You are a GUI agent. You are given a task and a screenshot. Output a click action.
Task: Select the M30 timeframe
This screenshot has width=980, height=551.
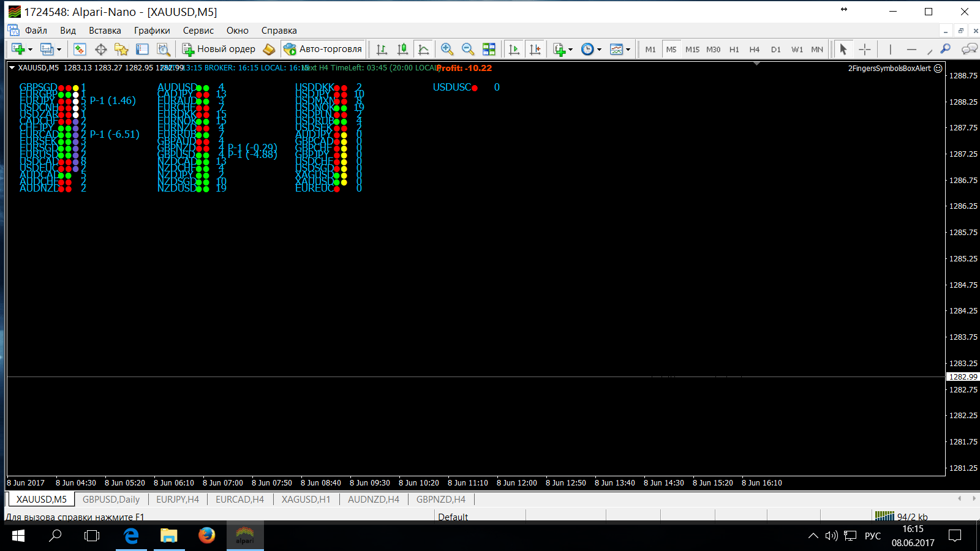(x=713, y=50)
